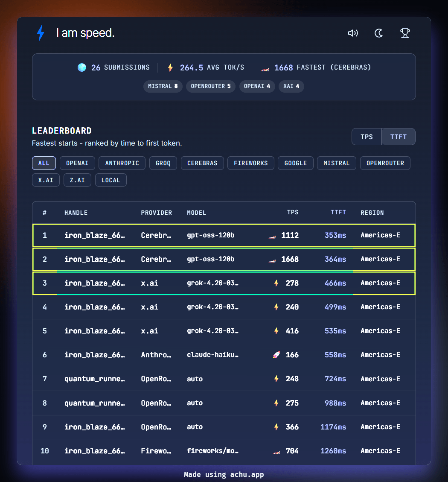
Task: Click bolt icon next to TPS 275
Action: click(276, 403)
